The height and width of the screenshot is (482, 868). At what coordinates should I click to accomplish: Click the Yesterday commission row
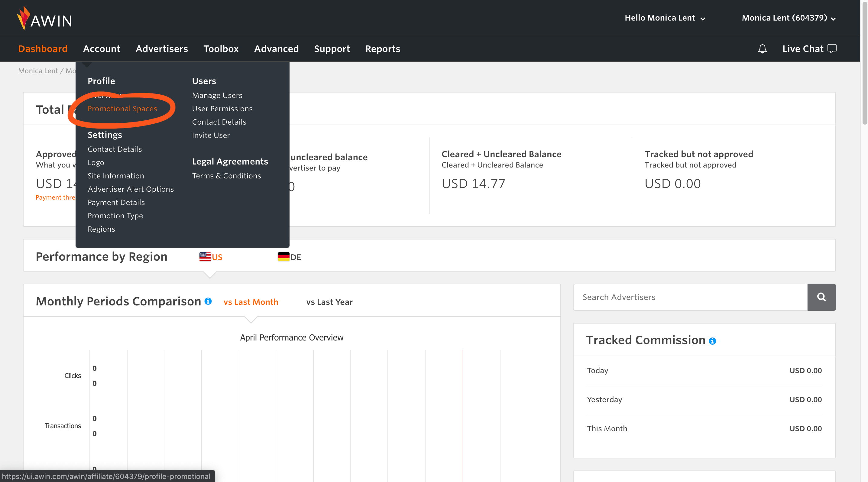[x=704, y=399]
